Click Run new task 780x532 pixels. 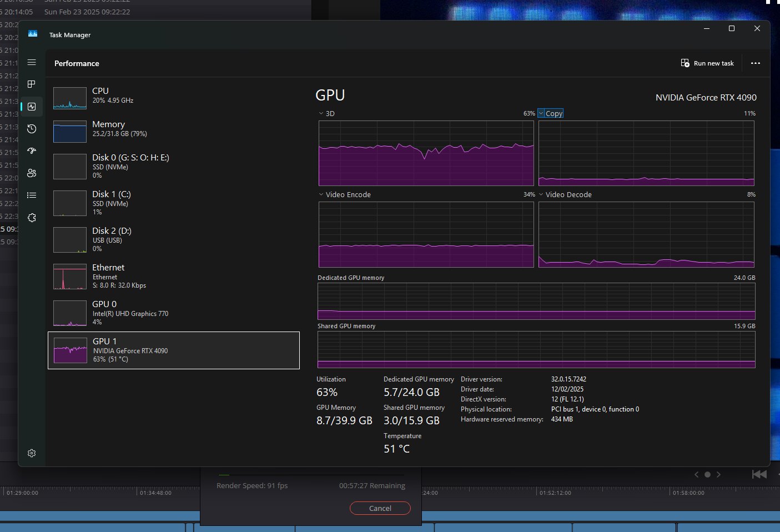tap(707, 63)
